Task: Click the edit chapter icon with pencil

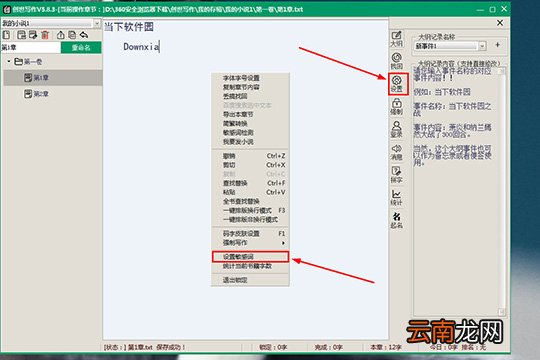Action: (x=33, y=35)
